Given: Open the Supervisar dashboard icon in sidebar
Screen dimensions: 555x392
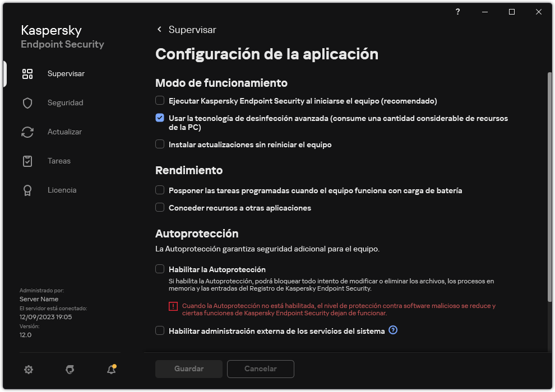Looking at the screenshot, I should tap(27, 73).
